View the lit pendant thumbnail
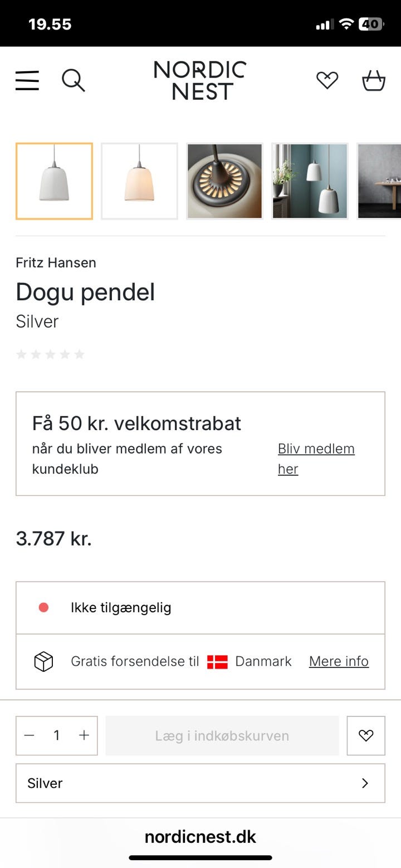The height and width of the screenshot is (868, 401). 139,181
